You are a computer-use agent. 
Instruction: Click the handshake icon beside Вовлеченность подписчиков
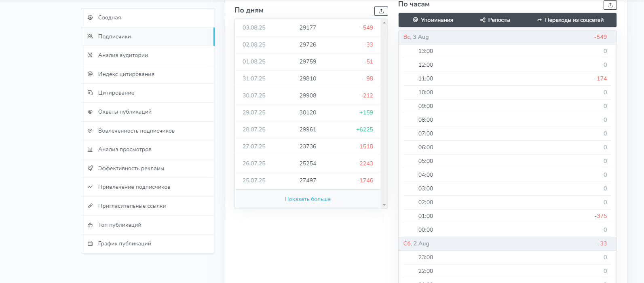pyautogui.click(x=90, y=131)
